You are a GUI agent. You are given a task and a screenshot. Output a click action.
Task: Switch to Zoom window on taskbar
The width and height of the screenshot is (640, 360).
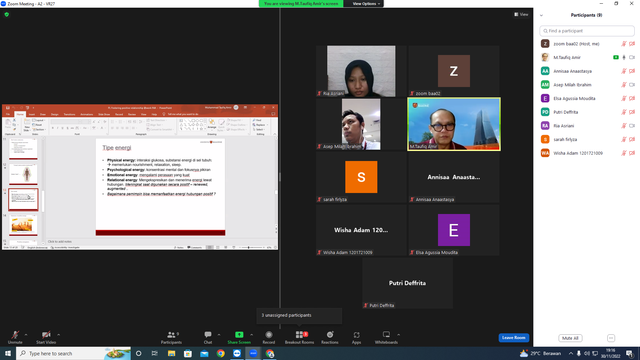coord(253,353)
